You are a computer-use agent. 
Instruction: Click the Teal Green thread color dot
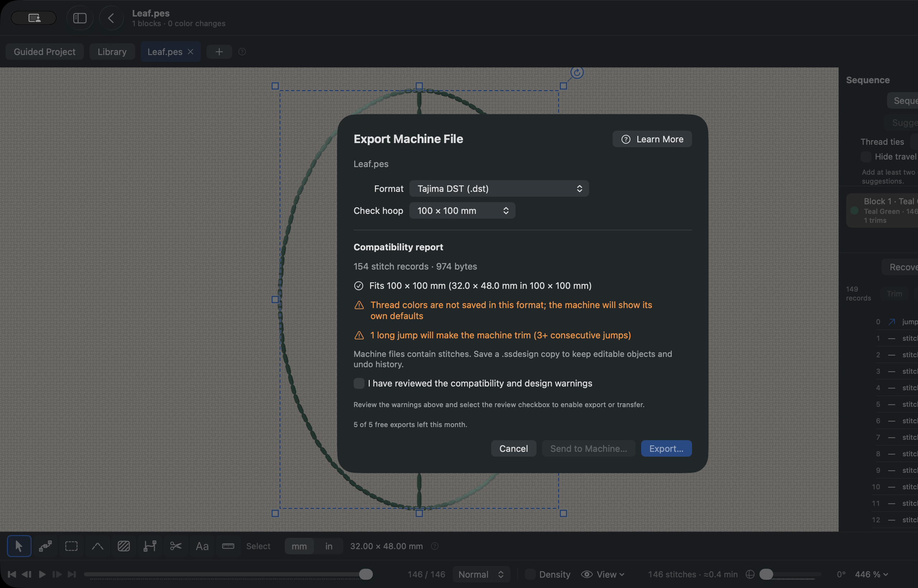(x=855, y=210)
